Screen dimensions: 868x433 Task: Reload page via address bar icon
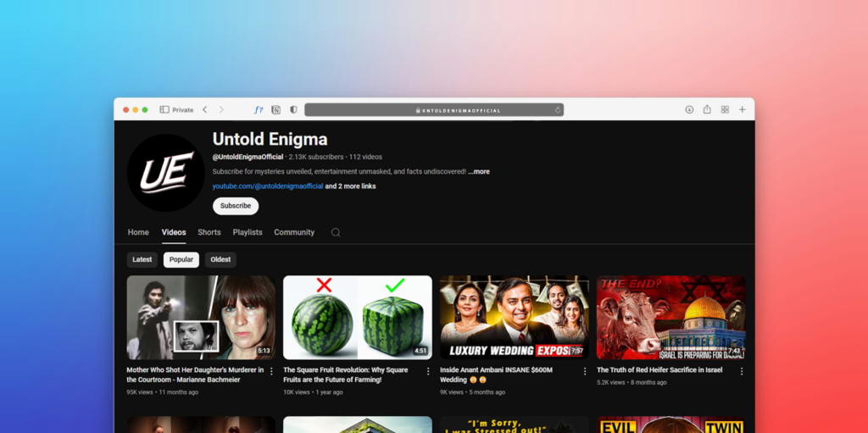click(558, 109)
